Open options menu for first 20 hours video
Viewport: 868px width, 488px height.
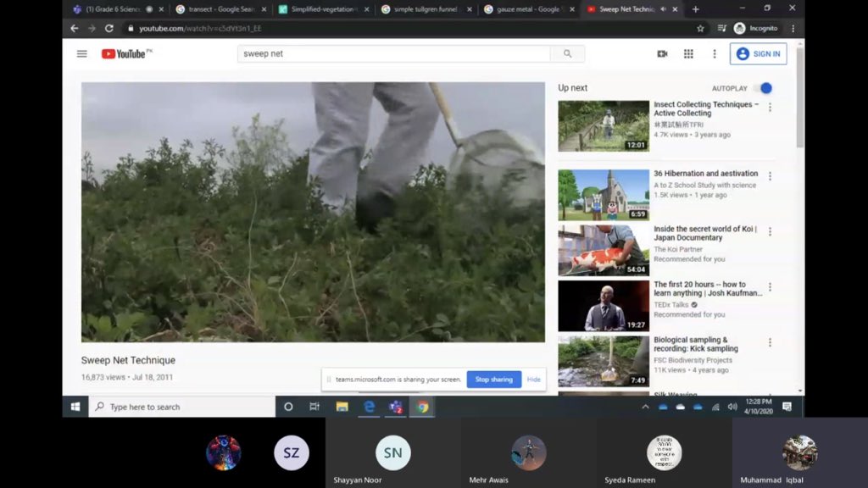770,286
